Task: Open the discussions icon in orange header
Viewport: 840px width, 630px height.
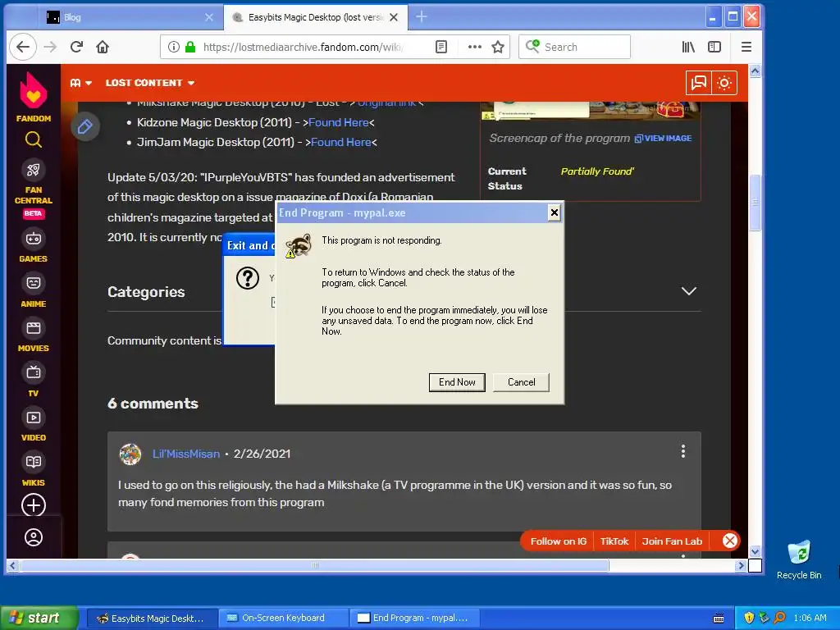Action: (x=699, y=83)
